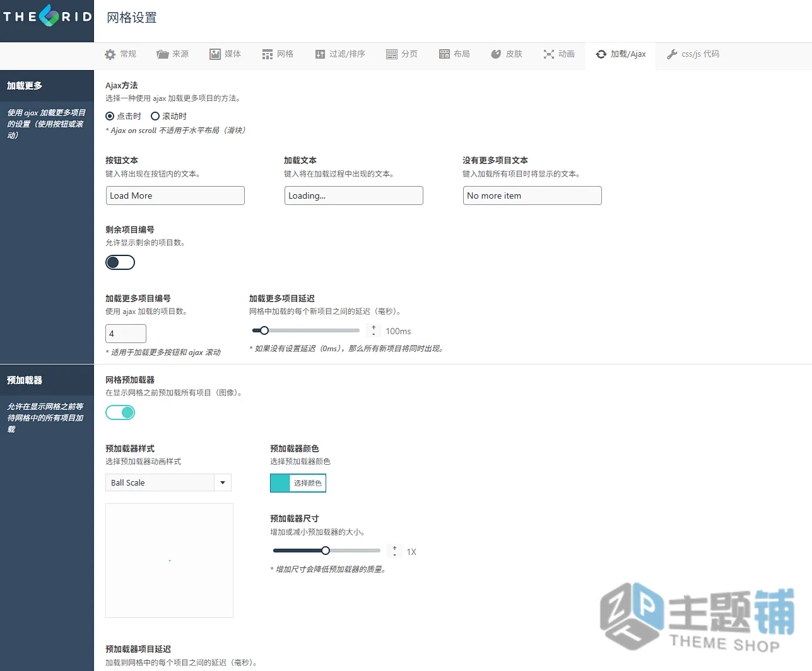Click the grid icon of 网格 tab
Viewport: 812px width, 671px height.
click(268, 54)
